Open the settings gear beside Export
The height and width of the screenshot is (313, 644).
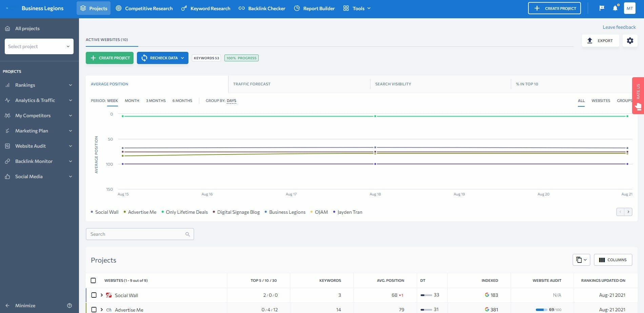coord(630,41)
